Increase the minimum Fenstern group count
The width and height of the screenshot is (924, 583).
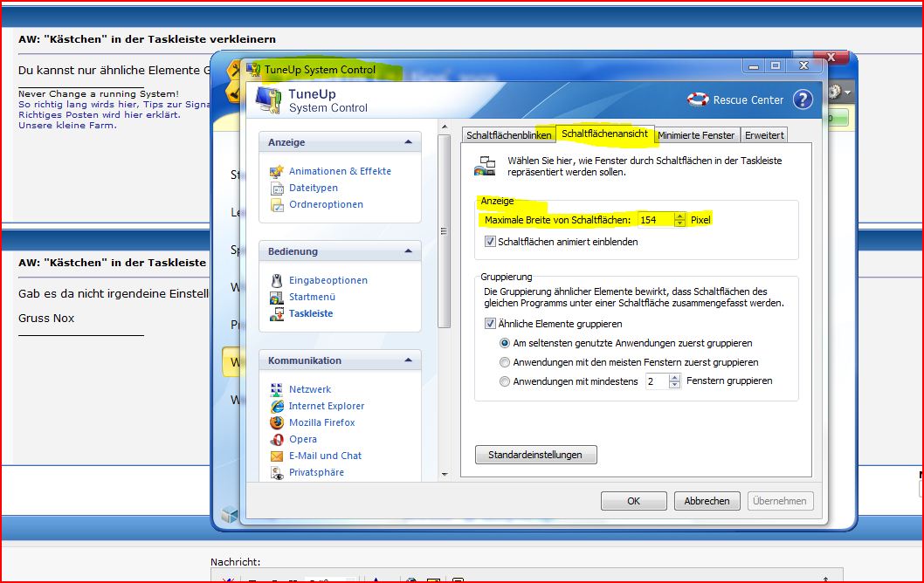coord(675,378)
